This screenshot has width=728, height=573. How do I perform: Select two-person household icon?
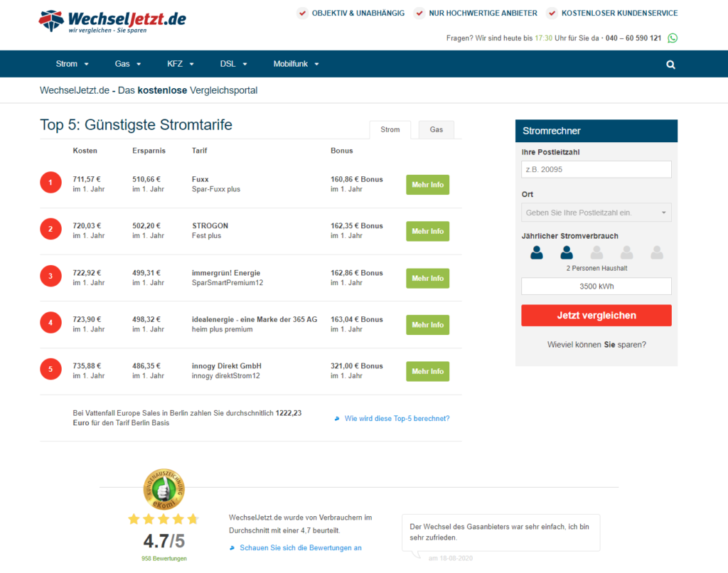coord(567,252)
